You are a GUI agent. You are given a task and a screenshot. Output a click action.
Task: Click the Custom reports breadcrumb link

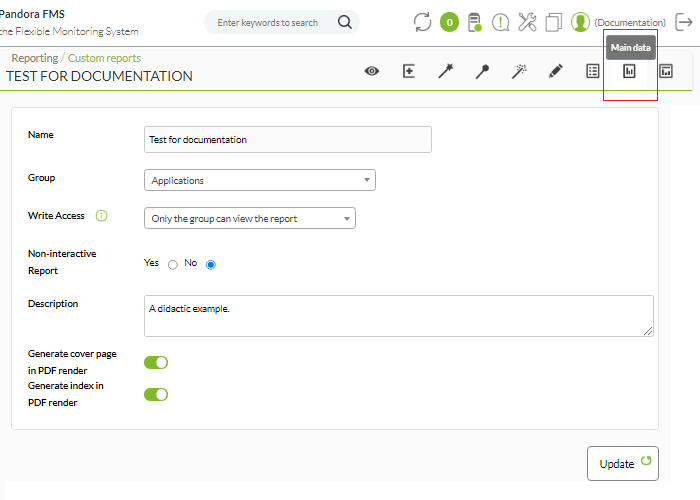(x=104, y=58)
